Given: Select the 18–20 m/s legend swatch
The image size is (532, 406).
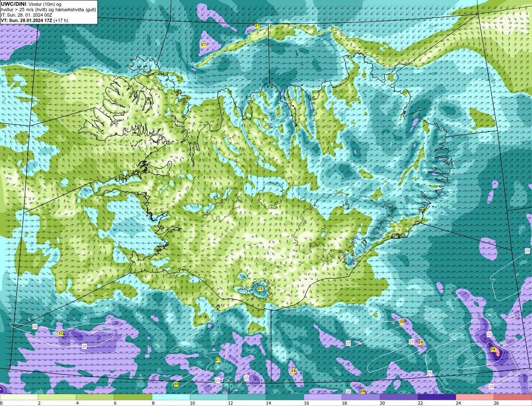Looking at the screenshot, I should [361, 397].
